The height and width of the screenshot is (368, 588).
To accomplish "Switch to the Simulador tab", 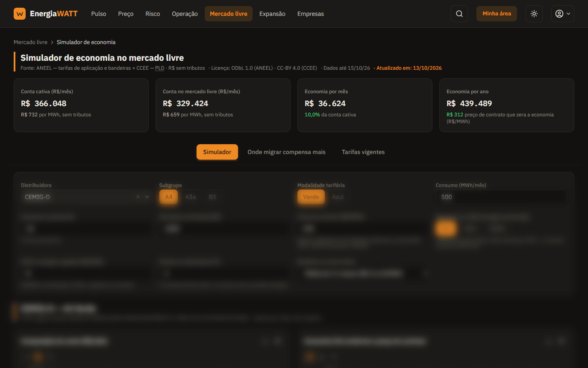I will click(217, 152).
